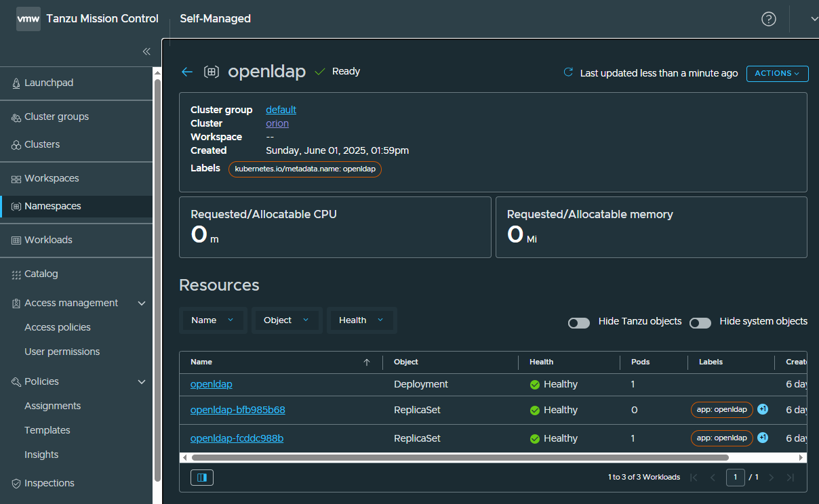Go to the next page of workloads
The width and height of the screenshot is (819, 504).
point(771,478)
